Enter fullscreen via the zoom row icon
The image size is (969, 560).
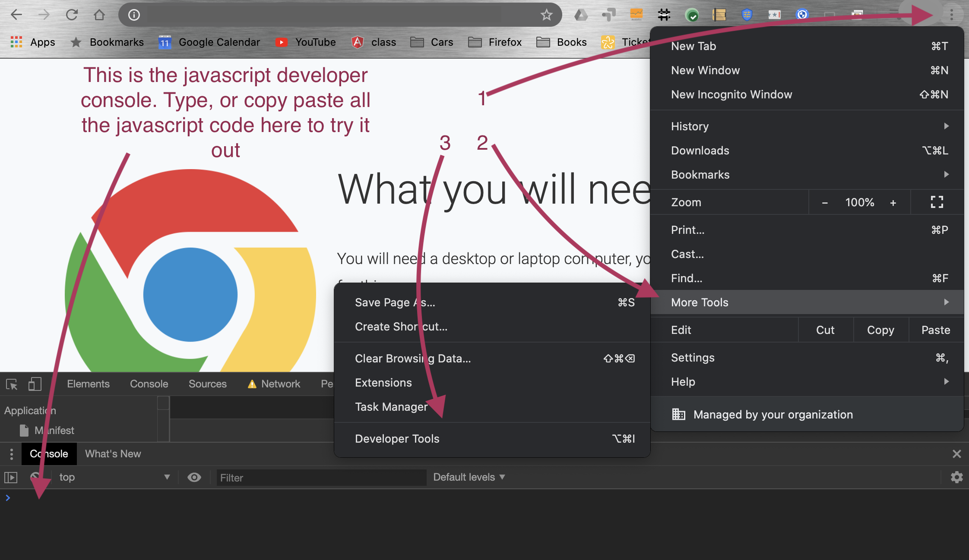click(937, 202)
